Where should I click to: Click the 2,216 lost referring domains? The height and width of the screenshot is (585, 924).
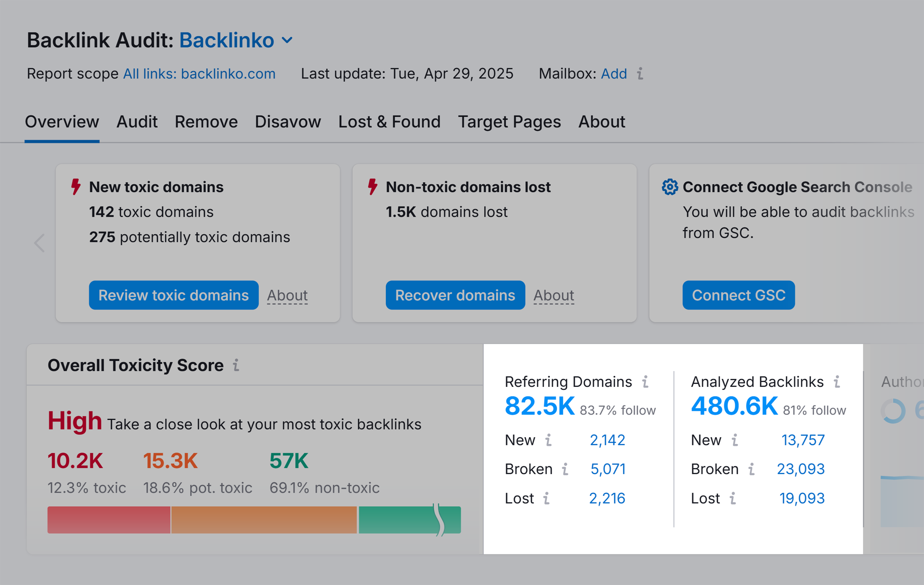click(x=607, y=498)
